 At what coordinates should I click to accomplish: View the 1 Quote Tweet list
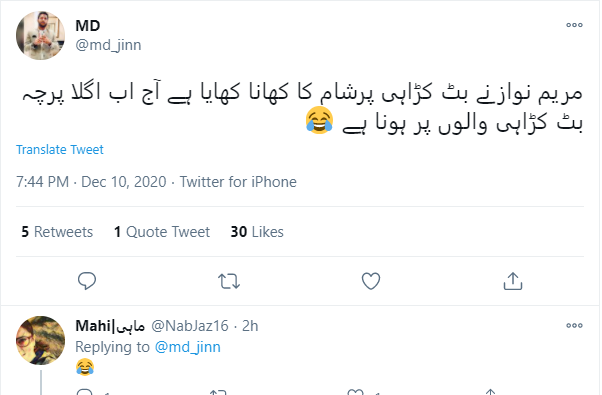[162, 232]
